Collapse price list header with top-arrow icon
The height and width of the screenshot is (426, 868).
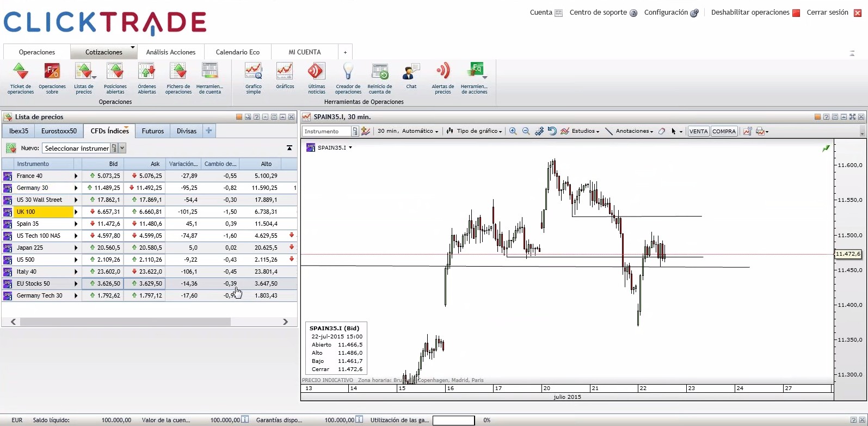pyautogui.click(x=290, y=148)
